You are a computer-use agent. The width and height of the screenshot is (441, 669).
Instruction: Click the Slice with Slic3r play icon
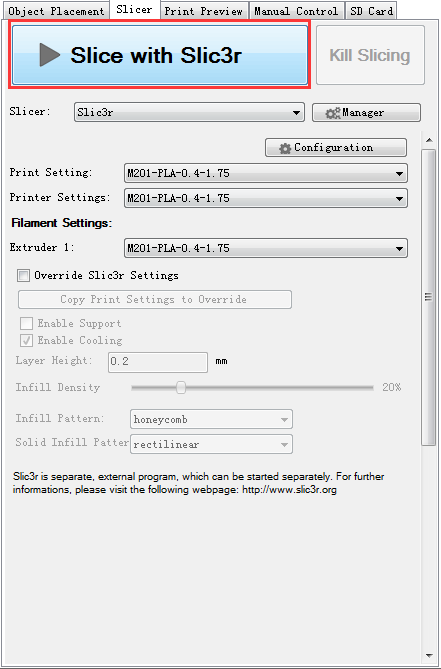50,55
